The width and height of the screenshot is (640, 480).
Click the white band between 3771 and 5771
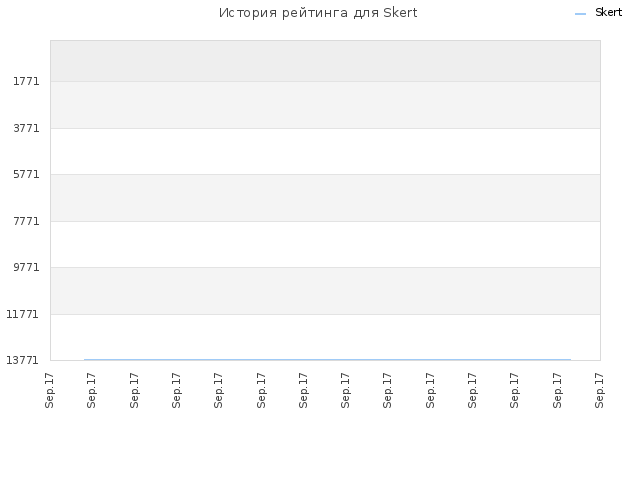coord(325,151)
